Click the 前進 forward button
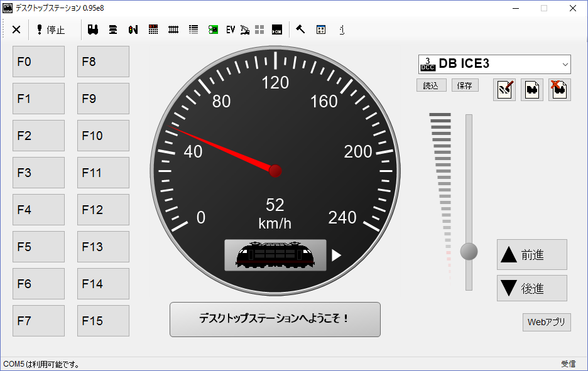Viewport: 588px width, 371px height. [x=531, y=255]
